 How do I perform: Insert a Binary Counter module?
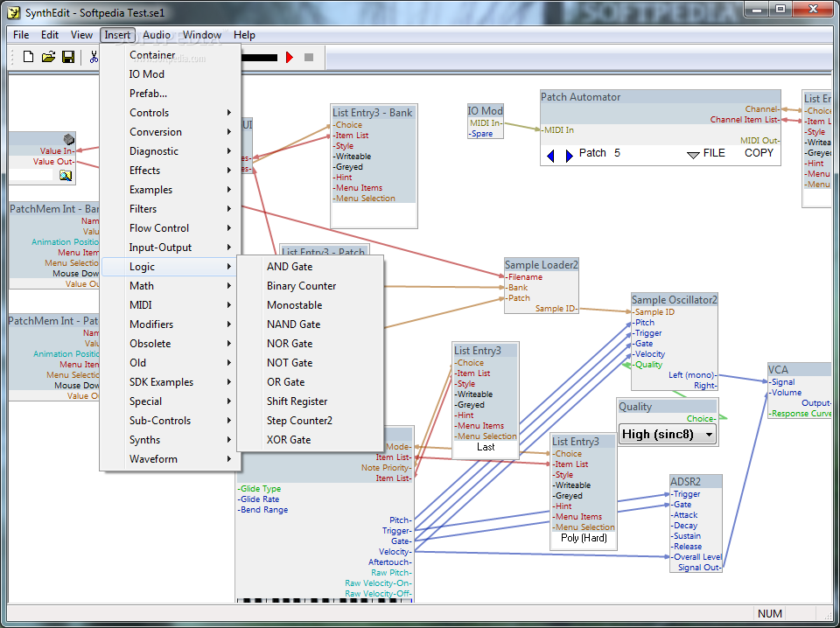310,286
